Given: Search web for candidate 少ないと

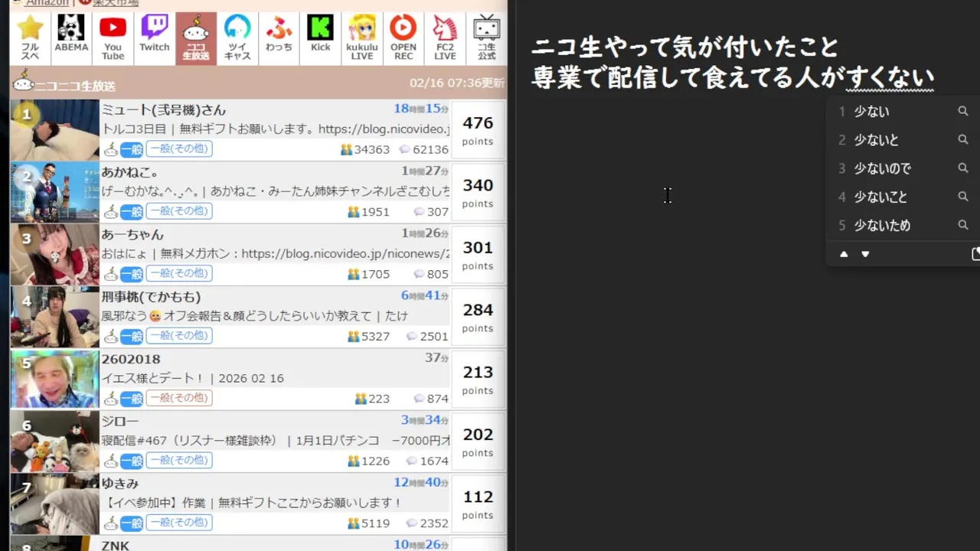Looking at the screenshot, I should [x=963, y=140].
